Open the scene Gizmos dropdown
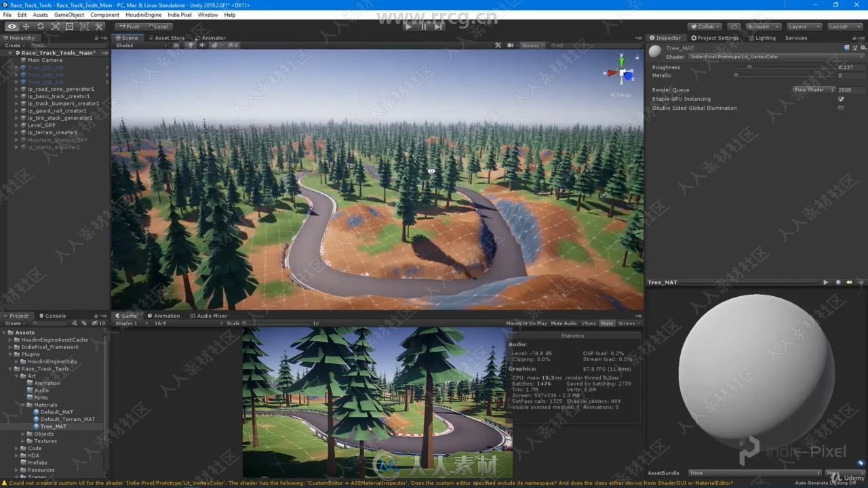Viewport: 868px width, 488px height. (x=532, y=45)
